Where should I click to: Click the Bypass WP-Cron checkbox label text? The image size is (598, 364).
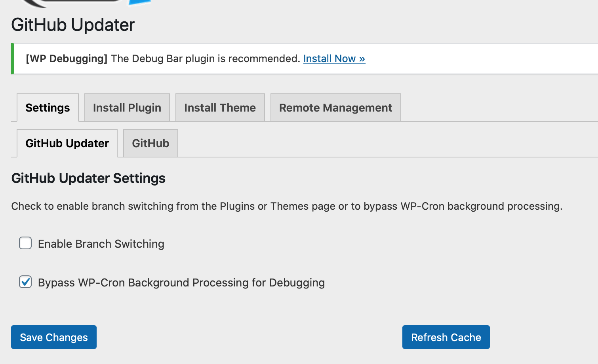(181, 282)
